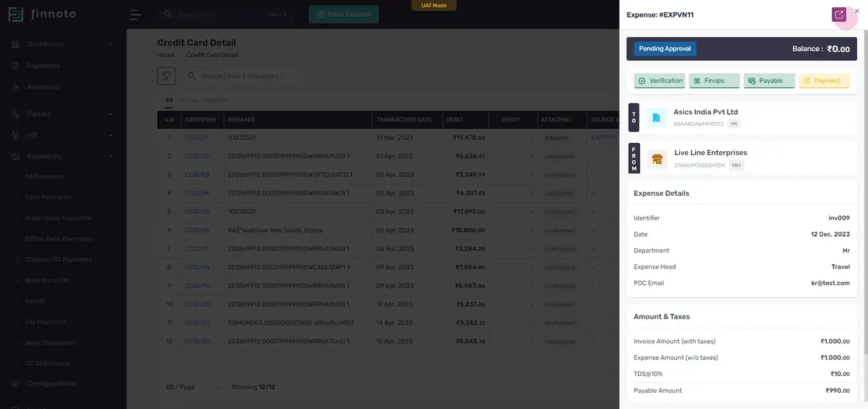Click the Finops step people icon
The image size is (868, 409).
tap(697, 81)
